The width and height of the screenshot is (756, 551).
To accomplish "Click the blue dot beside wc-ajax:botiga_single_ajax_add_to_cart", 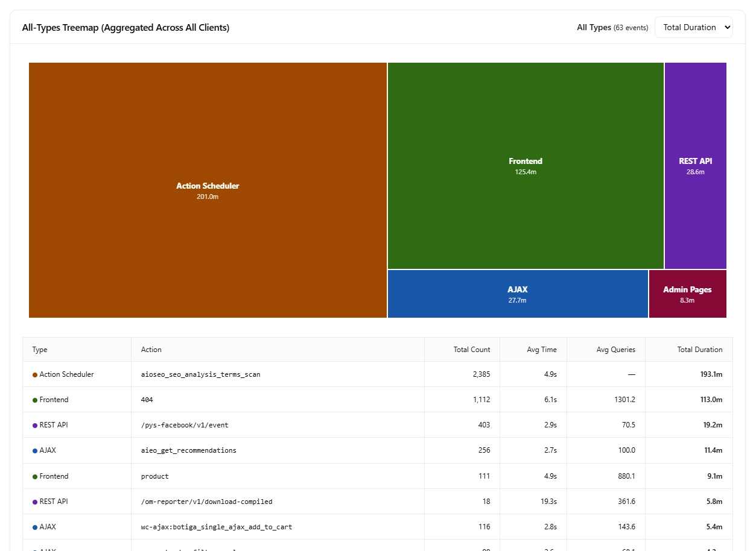I will [x=34, y=526].
